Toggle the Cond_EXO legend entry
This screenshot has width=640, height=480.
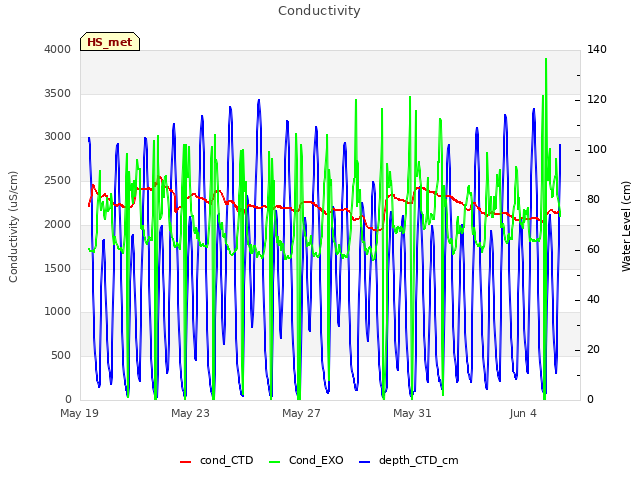(x=306, y=460)
